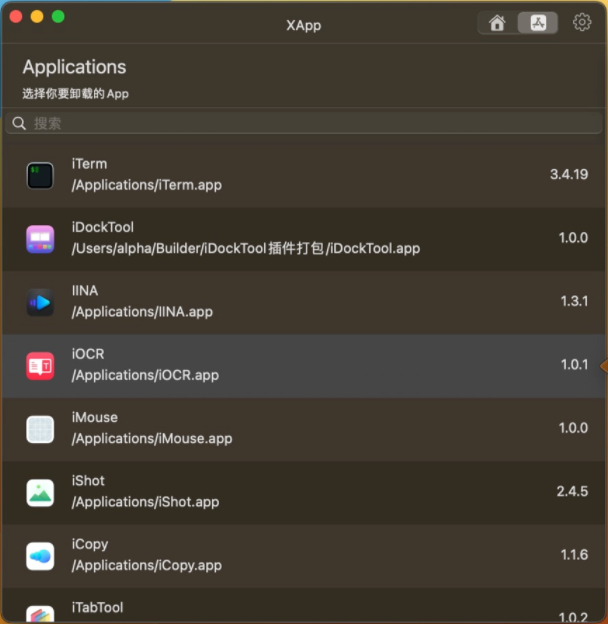Click version 2.4.5 of iShot

(x=572, y=491)
